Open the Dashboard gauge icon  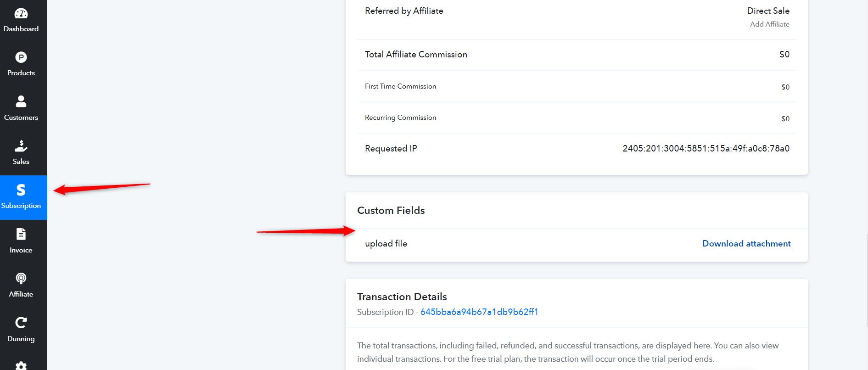(x=21, y=13)
